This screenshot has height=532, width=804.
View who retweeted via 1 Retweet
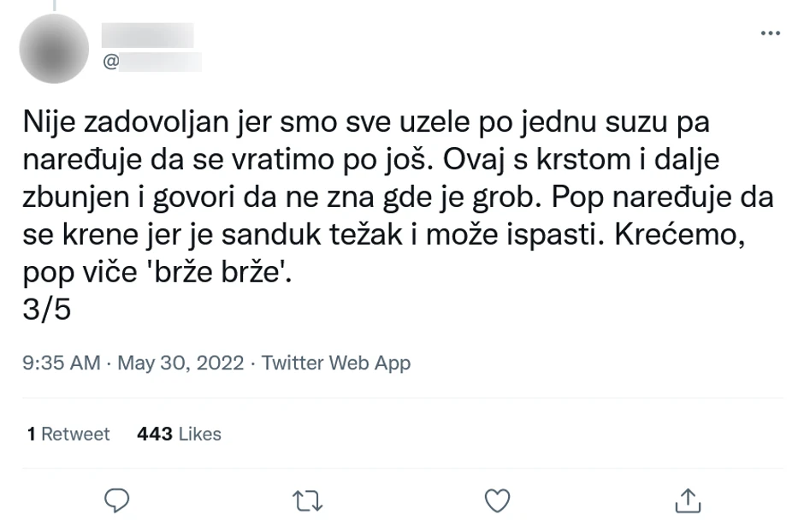coord(68,434)
